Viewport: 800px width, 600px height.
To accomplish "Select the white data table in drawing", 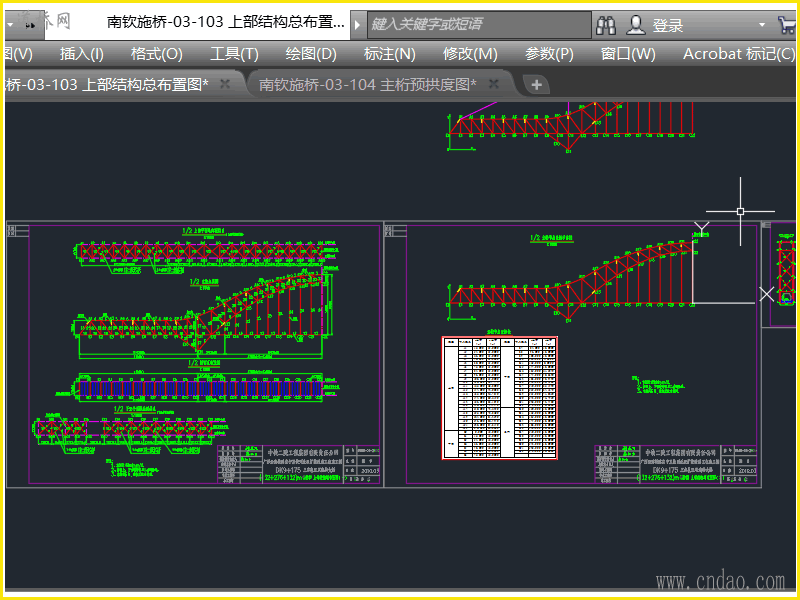I will pos(499,398).
